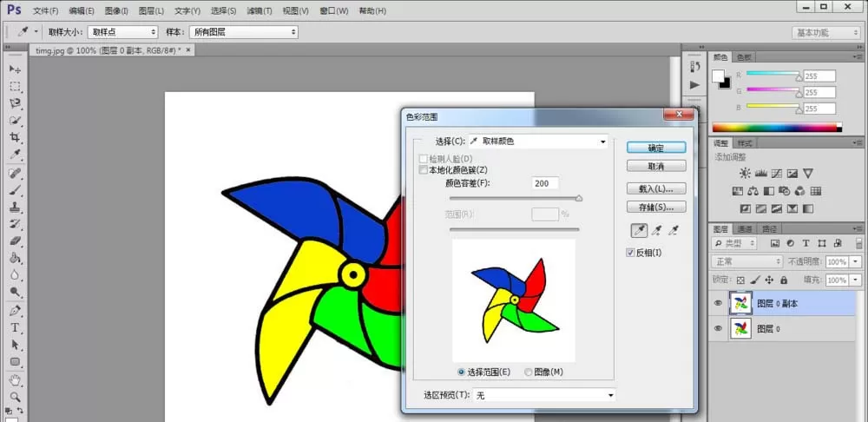The image size is (868, 422).
Task: Add a Color Balance adjustment
Action: tap(753, 192)
